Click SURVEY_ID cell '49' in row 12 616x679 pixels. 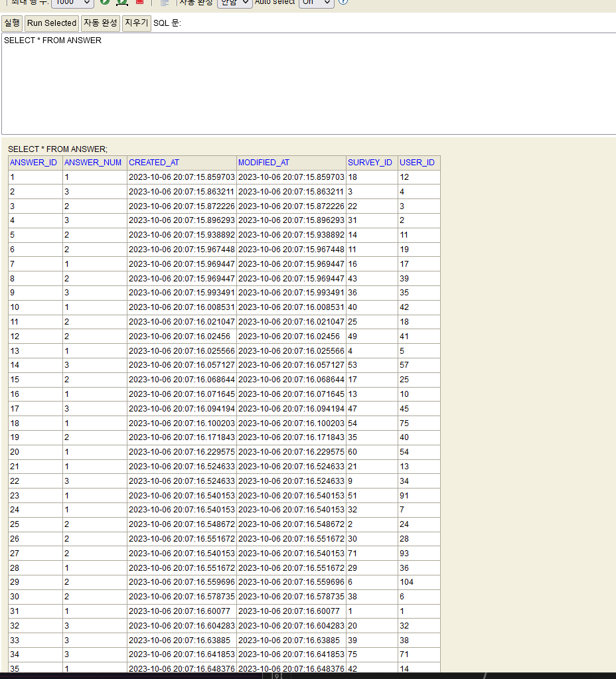(372, 337)
